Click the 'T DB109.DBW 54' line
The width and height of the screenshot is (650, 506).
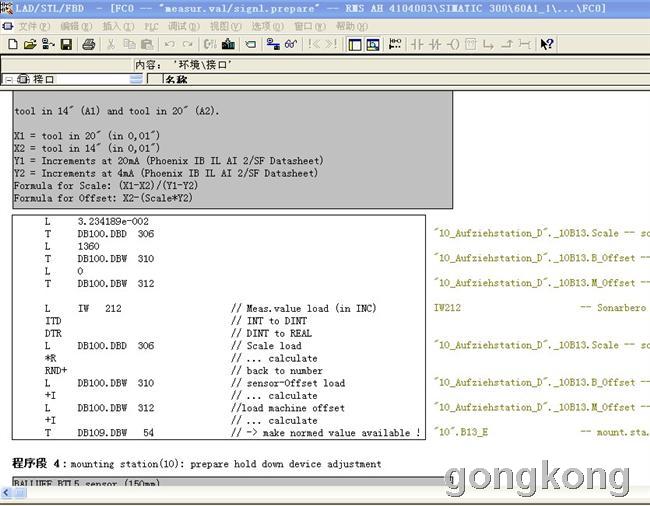coord(99,433)
